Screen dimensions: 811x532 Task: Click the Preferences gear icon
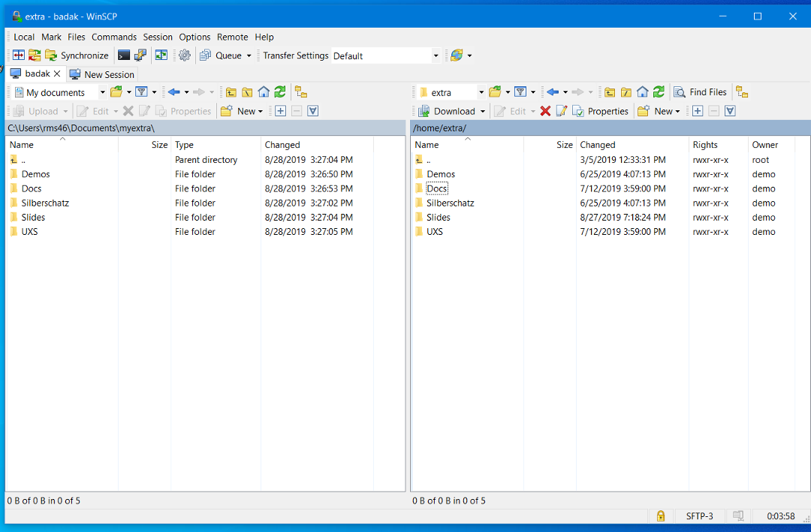[184, 56]
